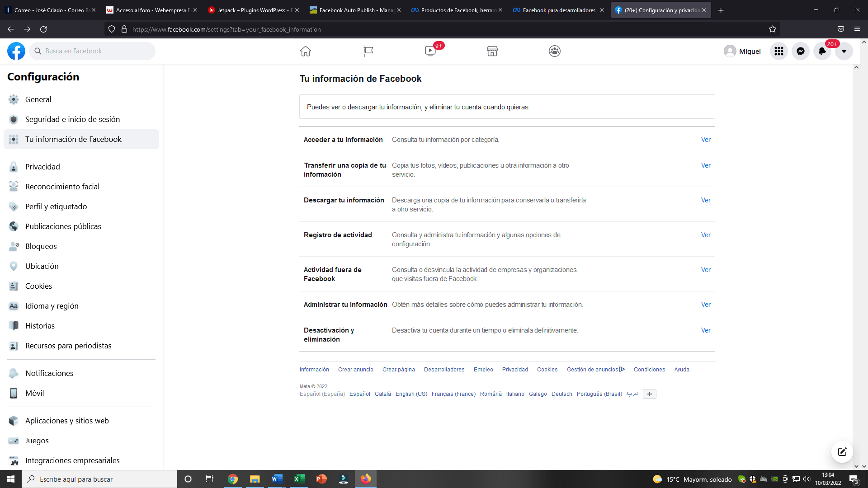Open Recursos para periodistas
The width and height of the screenshot is (868, 488).
[81, 346]
